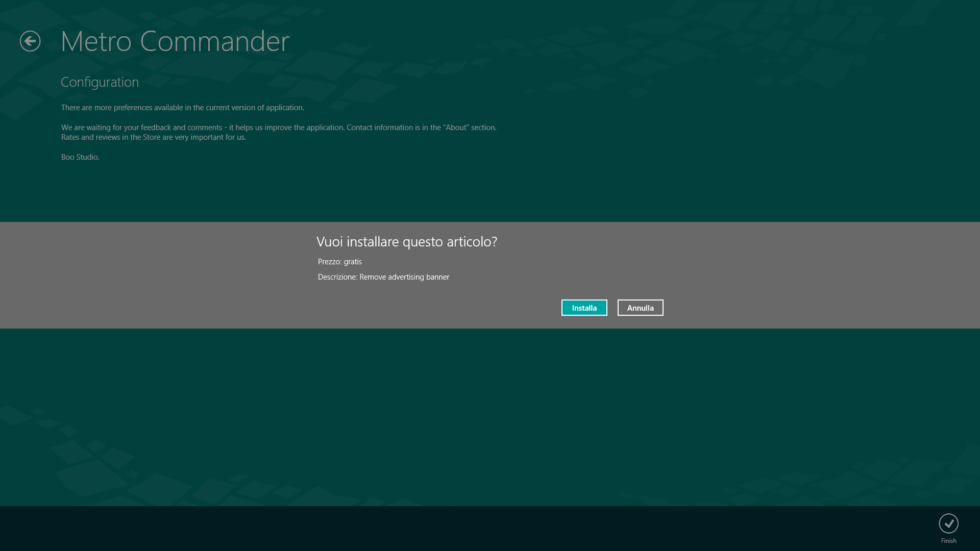Viewport: 980px width, 551px height.
Task: Click Annulla to cancel installation
Action: coord(640,308)
